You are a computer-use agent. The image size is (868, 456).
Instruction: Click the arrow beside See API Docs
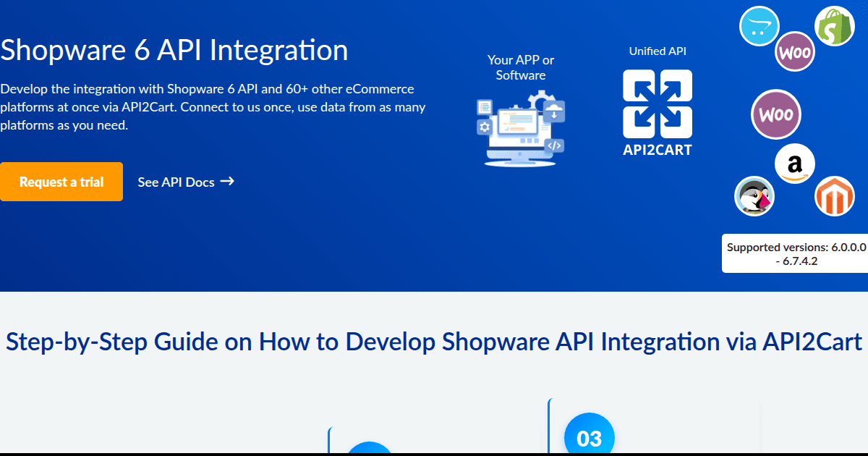coord(227,181)
